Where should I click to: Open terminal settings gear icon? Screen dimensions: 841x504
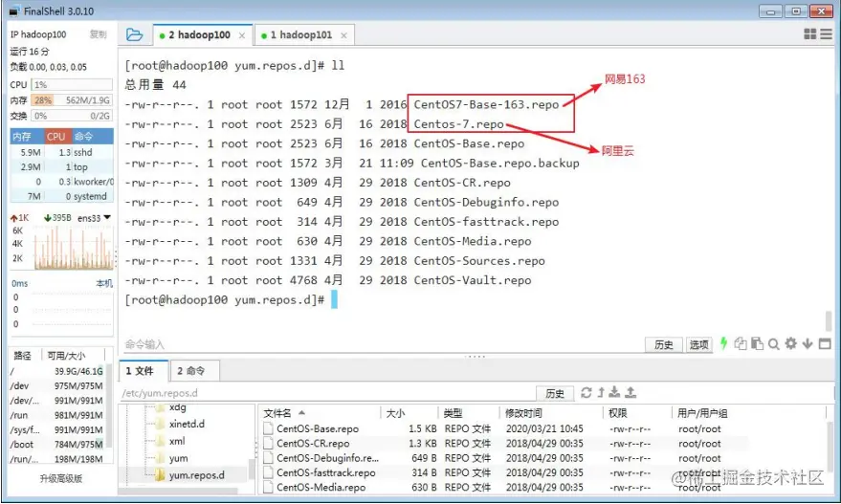click(790, 343)
